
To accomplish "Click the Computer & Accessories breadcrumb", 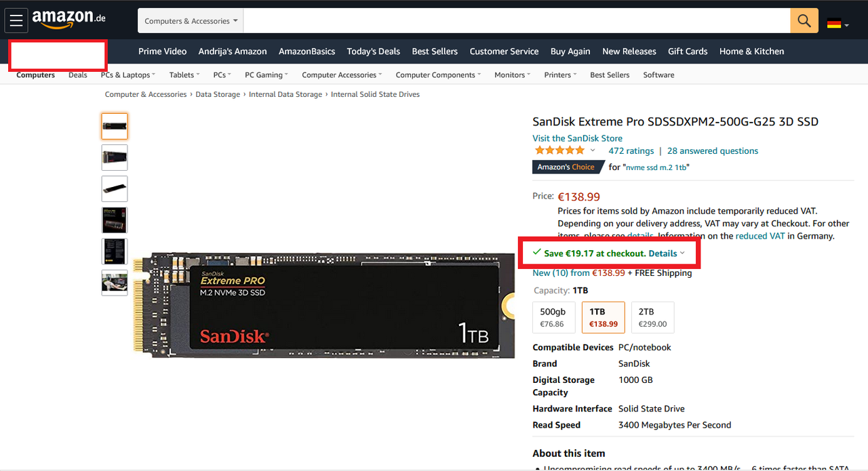I will [x=145, y=95].
